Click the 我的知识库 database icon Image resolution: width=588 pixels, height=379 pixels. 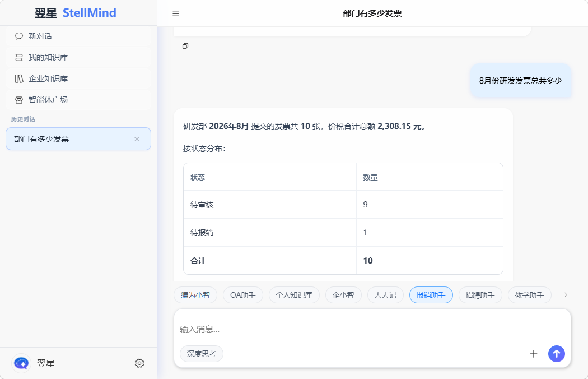coord(19,58)
